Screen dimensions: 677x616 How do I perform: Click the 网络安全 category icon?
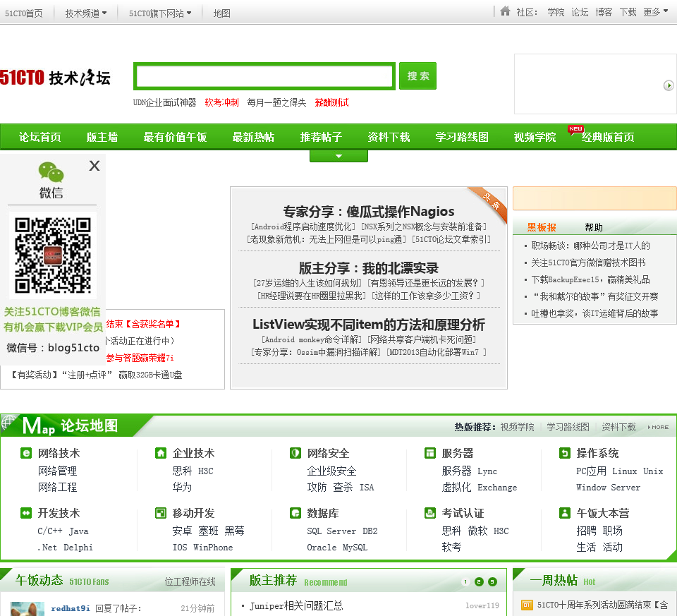pos(295,453)
